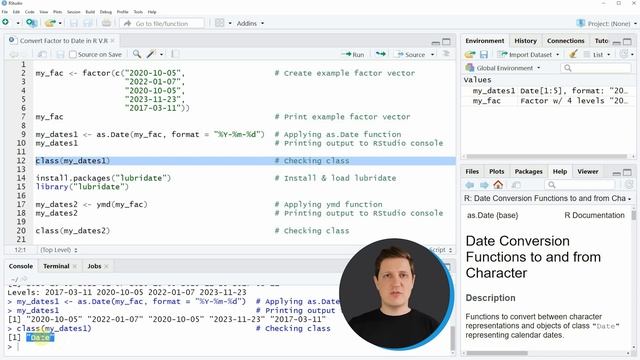Click the New File plus icon
The width and height of the screenshot is (640, 360).
[x=6, y=22]
